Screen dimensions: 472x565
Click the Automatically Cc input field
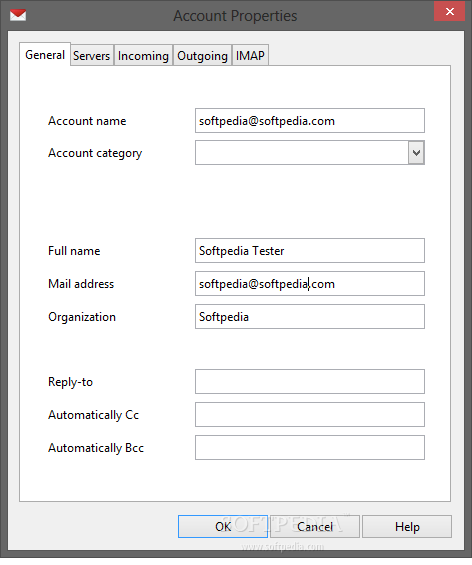coord(310,415)
